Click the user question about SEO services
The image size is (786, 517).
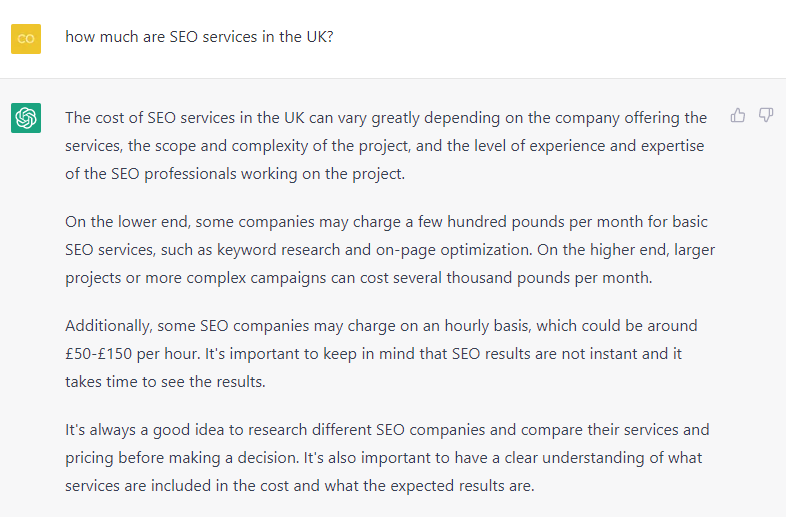tap(199, 36)
